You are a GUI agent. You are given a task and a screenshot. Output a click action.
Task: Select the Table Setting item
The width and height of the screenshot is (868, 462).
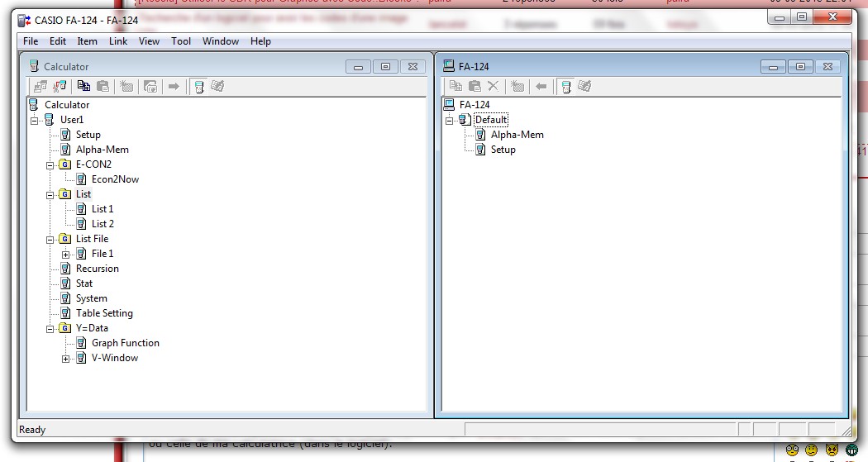pyautogui.click(x=104, y=313)
